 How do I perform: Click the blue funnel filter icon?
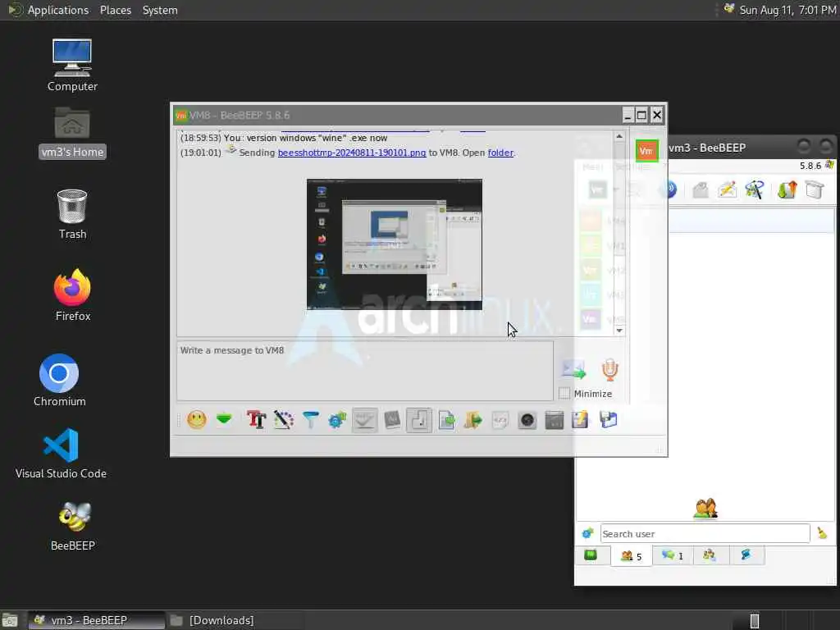pyautogui.click(x=310, y=419)
